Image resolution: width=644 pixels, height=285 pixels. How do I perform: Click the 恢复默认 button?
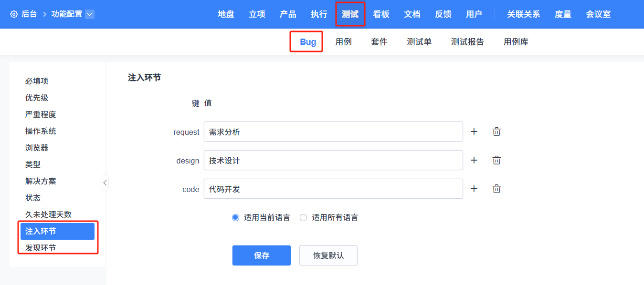click(328, 255)
